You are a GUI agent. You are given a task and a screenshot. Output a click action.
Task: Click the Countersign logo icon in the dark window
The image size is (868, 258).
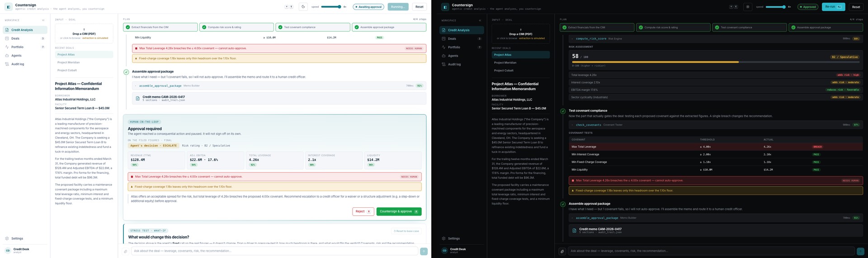(x=445, y=7)
